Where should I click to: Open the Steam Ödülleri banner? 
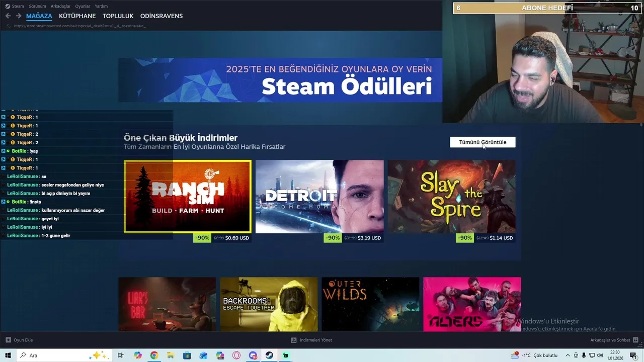[x=280, y=80]
